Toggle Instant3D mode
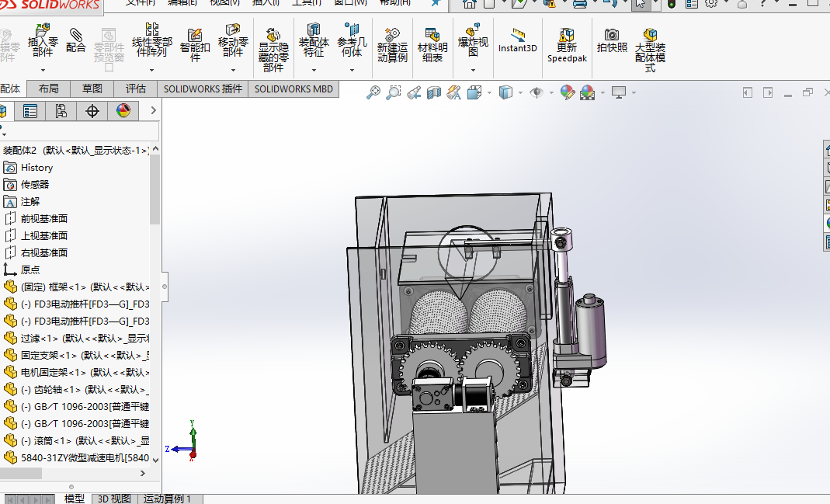This screenshot has height=504, width=830. point(517,40)
